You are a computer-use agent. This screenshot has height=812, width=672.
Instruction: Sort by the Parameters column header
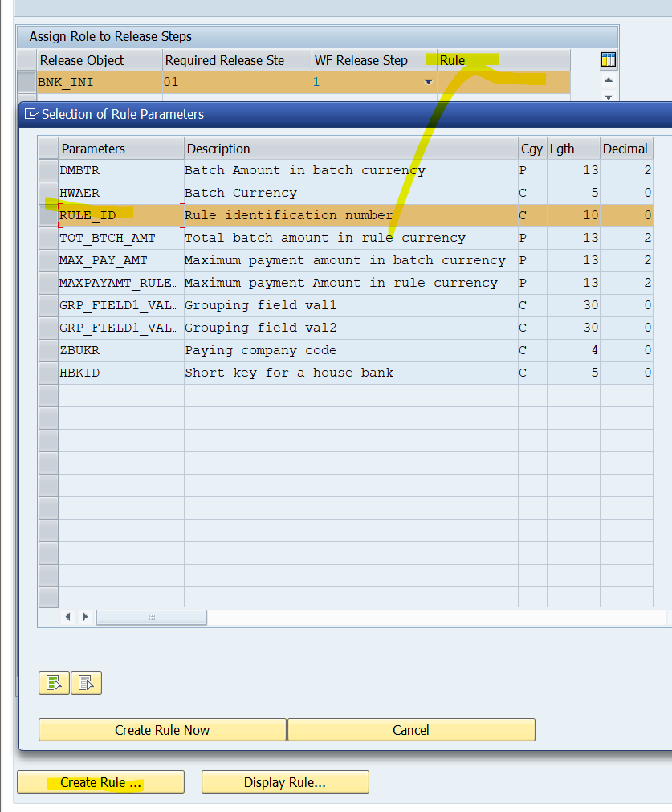120,149
